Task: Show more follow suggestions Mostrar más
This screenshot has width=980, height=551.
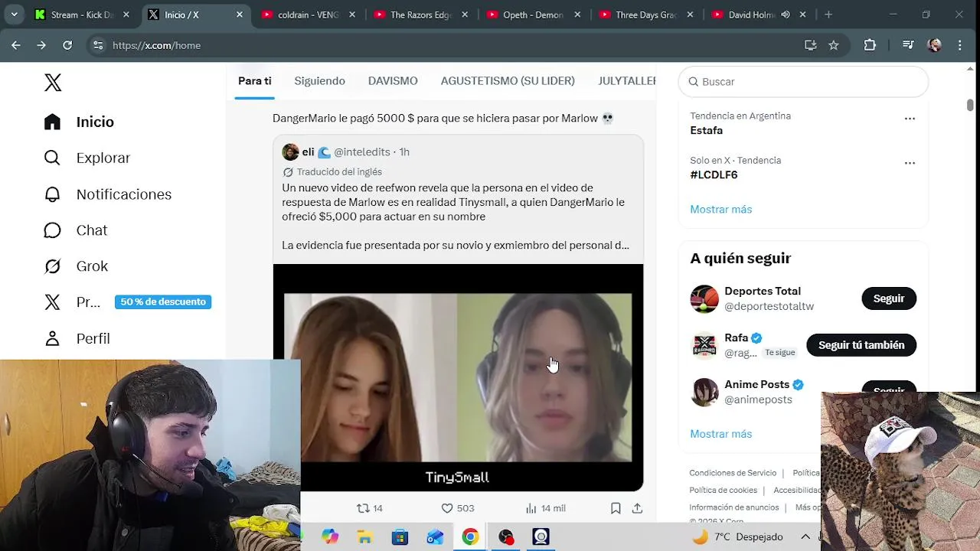Action: coord(721,433)
